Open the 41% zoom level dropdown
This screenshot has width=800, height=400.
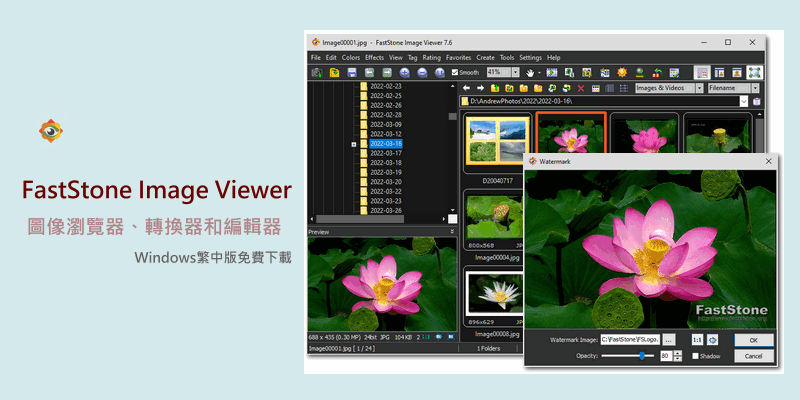(515, 72)
